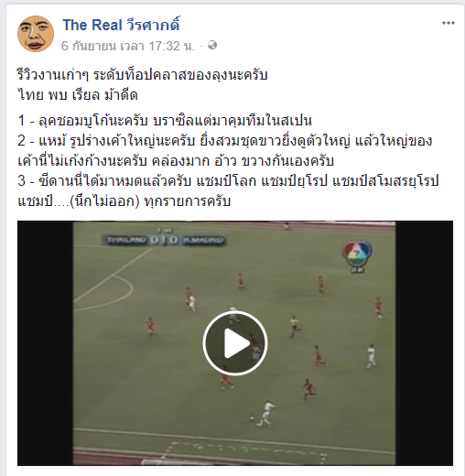Click list item 2 starting with แหม้
The image size is (465, 476).
pos(225,151)
